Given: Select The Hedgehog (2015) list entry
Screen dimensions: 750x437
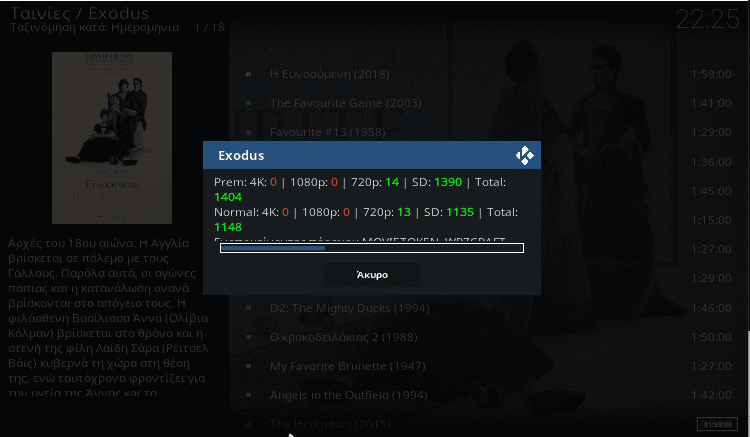Looking at the screenshot, I should point(330,424).
